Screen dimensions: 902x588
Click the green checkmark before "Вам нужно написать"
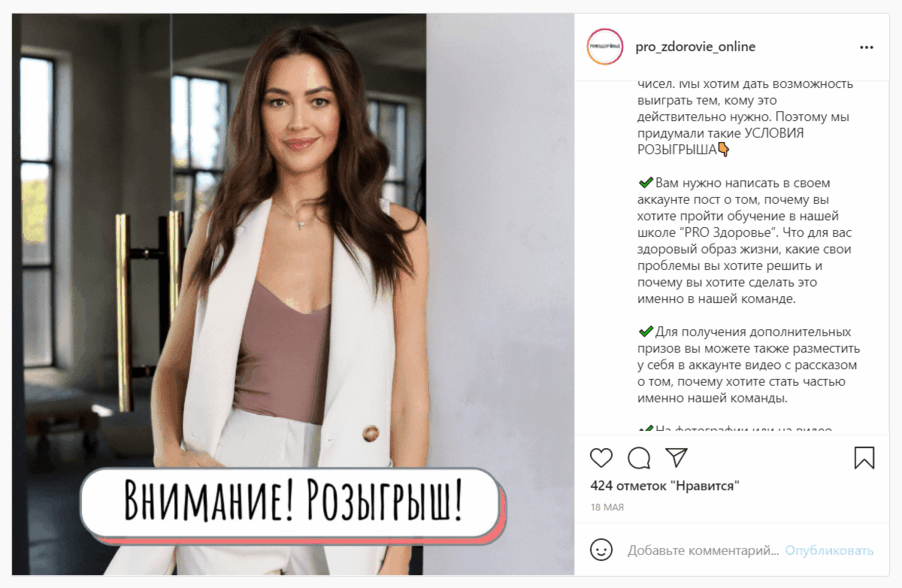[x=645, y=183]
